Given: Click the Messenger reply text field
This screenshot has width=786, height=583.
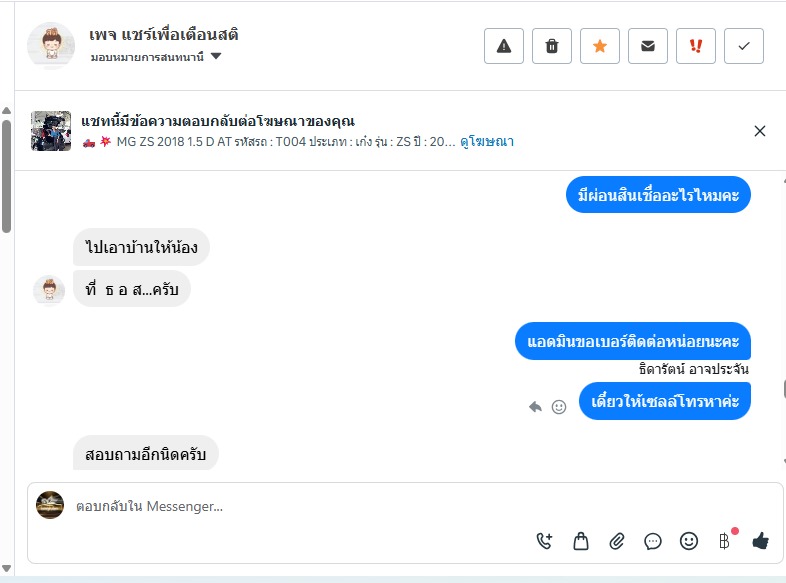Looking at the screenshot, I should point(300,507).
